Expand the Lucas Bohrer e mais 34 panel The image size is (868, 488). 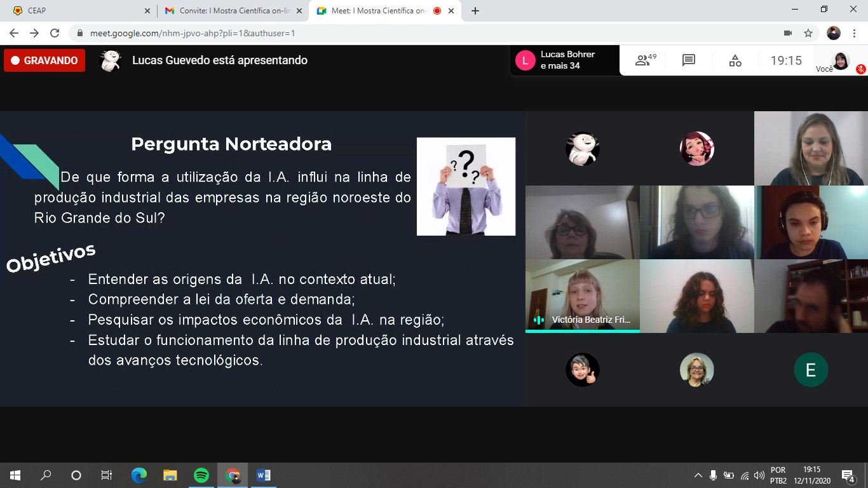tap(564, 60)
